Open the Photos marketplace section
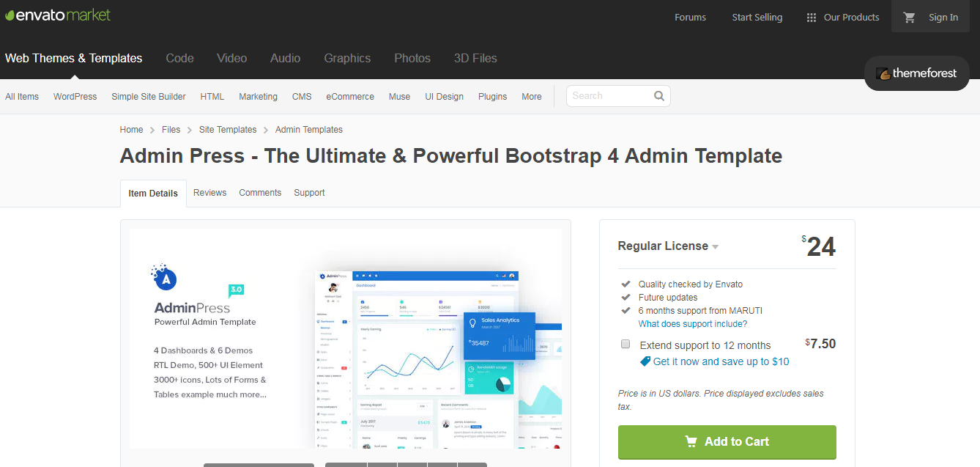The height and width of the screenshot is (467, 980). pyautogui.click(x=412, y=58)
